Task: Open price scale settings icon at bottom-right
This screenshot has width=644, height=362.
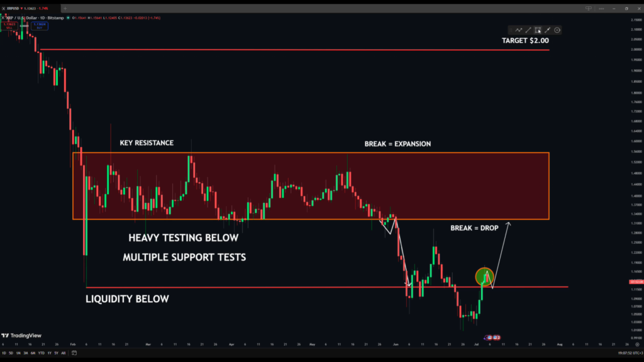Action: (x=638, y=344)
